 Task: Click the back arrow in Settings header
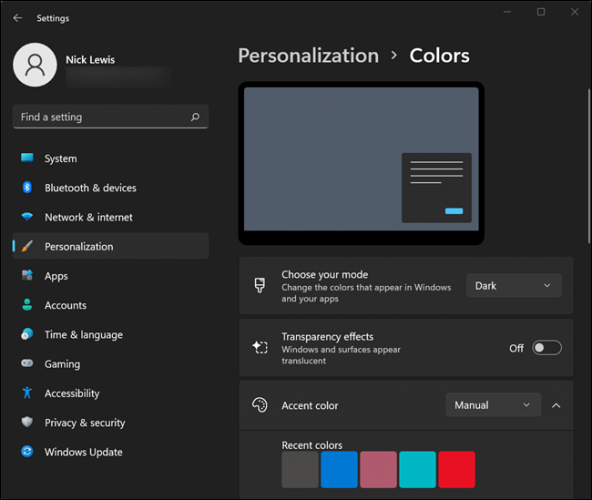[18, 18]
